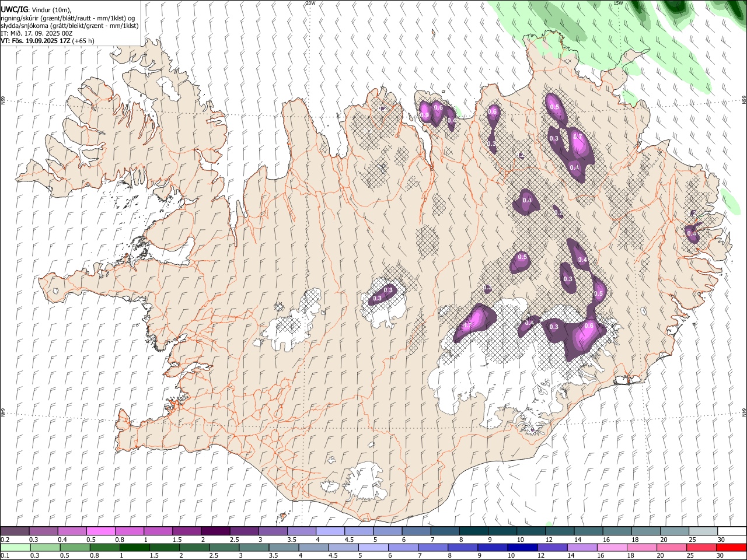747x560 pixels.
Task: Click the '20W' longitude label
Action: (311, 3)
